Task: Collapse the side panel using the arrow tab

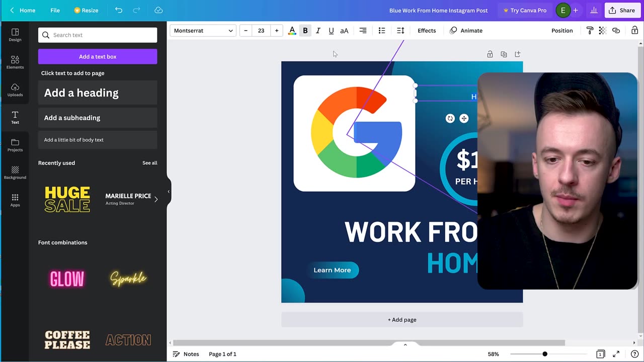Action: pyautogui.click(x=169, y=192)
